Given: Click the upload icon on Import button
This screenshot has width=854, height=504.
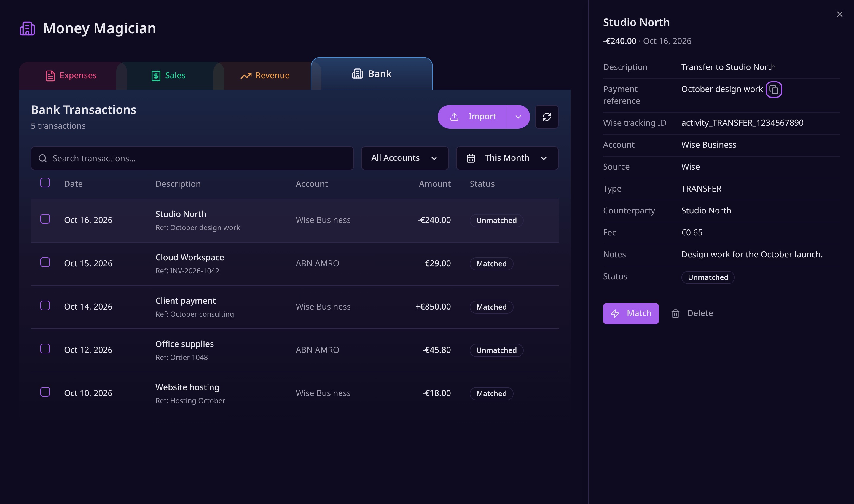Looking at the screenshot, I should tap(454, 117).
